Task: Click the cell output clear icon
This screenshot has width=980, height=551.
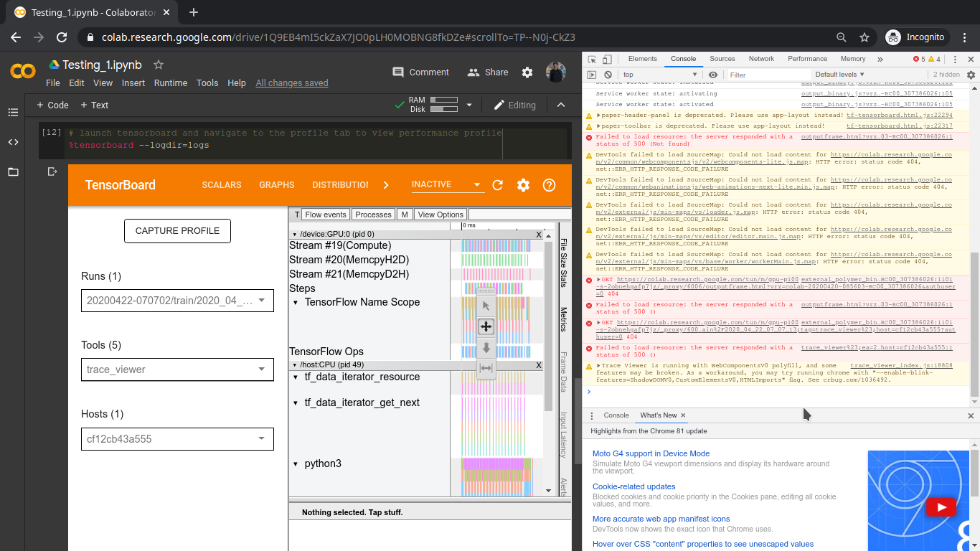Action: [x=52, y=171]
